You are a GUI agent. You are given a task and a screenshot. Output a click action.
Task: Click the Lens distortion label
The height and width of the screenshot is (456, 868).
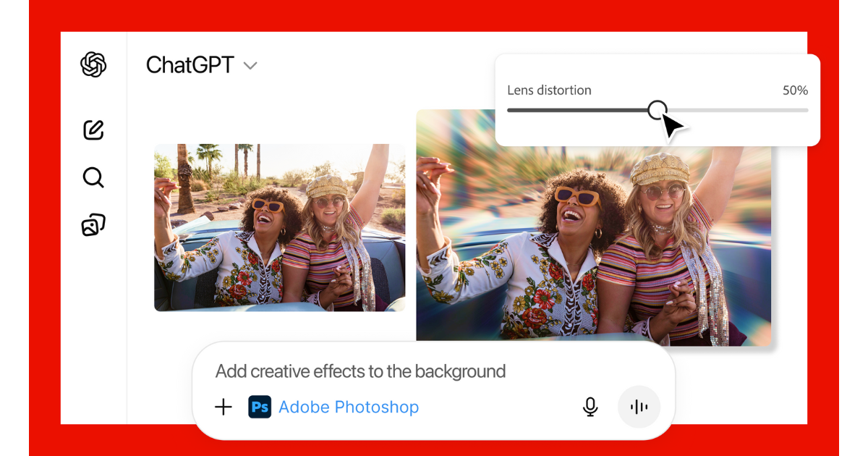coord(549,90)
